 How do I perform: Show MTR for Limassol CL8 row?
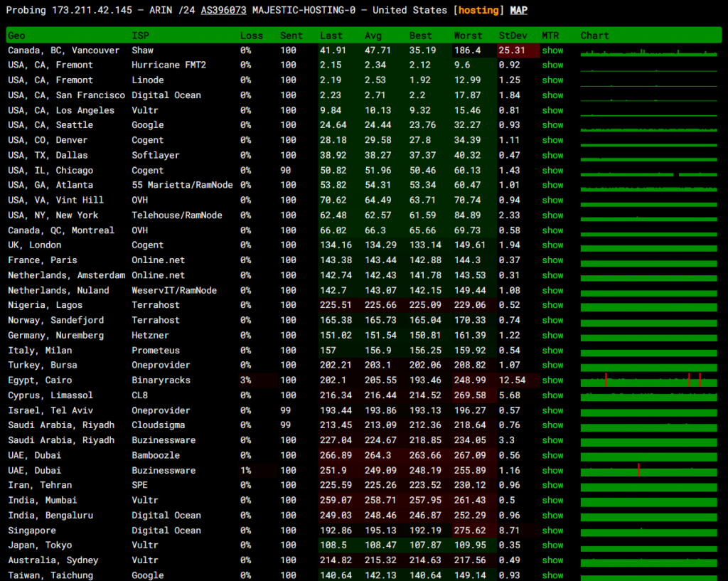coord(552,395)
